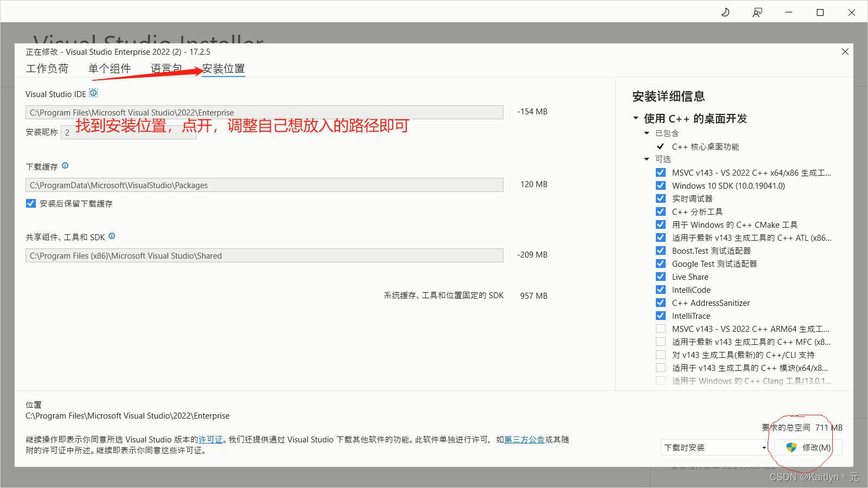Toggle 实时调试器 checkbox
This screenshot has height=488, width=868.
coord(660,198)
